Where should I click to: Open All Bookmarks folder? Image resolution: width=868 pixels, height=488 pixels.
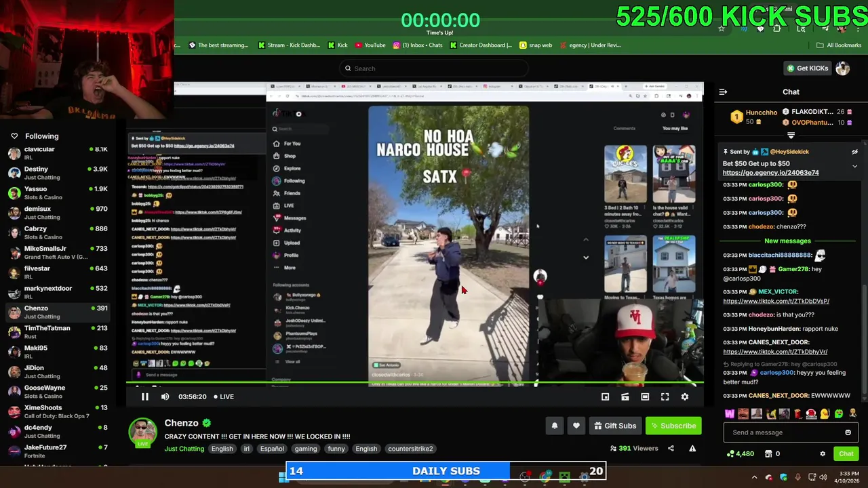click(x=839, y=45)
